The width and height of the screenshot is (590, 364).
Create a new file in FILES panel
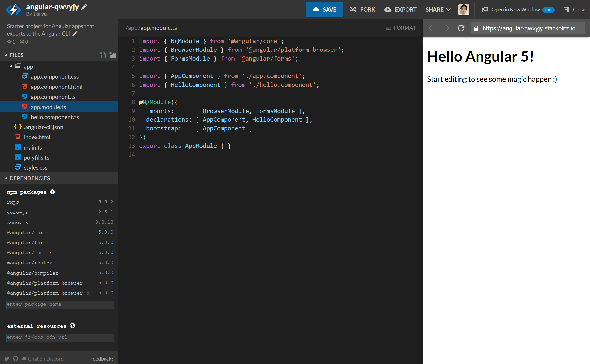103,55
